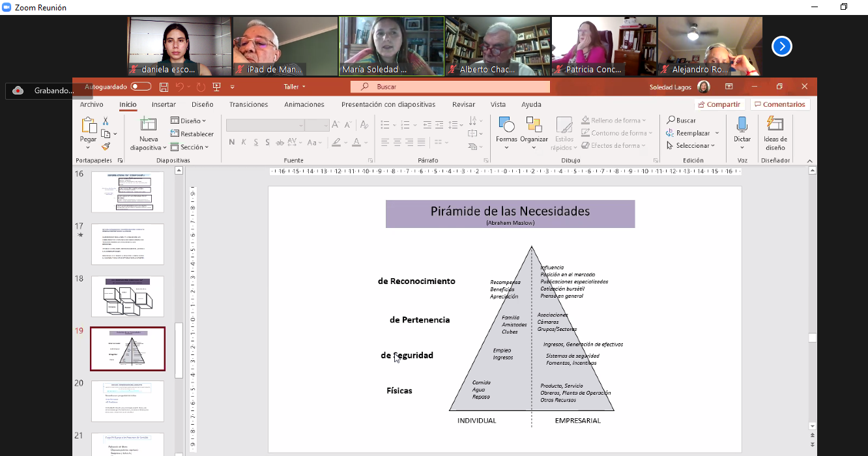The height and width of the screenshot is (456, 868).
Task: Toggle the Autoguardado switch
Action: pos(141,87)
